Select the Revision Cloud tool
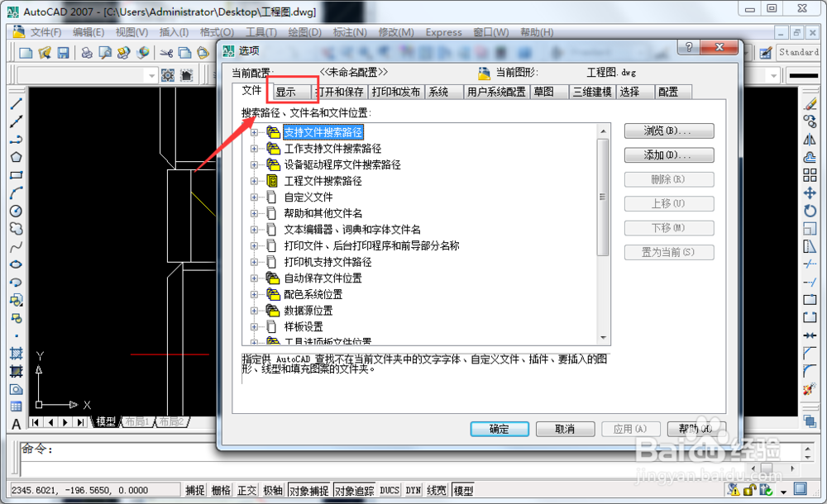This screenshot has width=827, height=504. click(17, 229)
